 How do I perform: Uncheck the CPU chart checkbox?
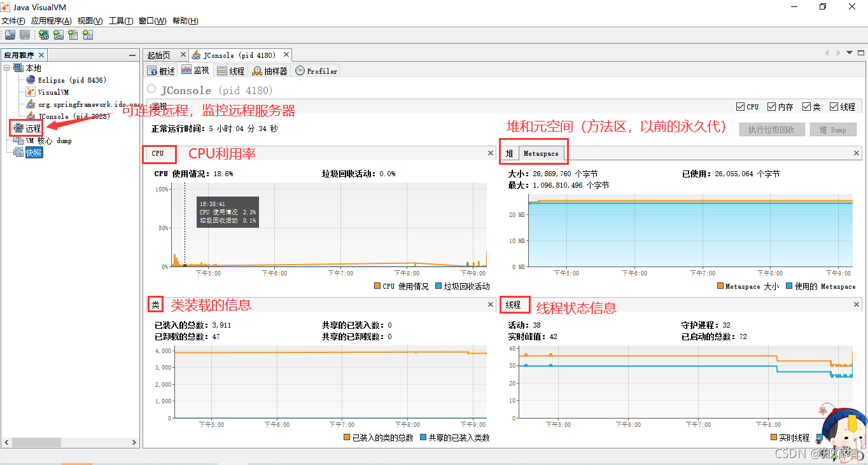740,107
